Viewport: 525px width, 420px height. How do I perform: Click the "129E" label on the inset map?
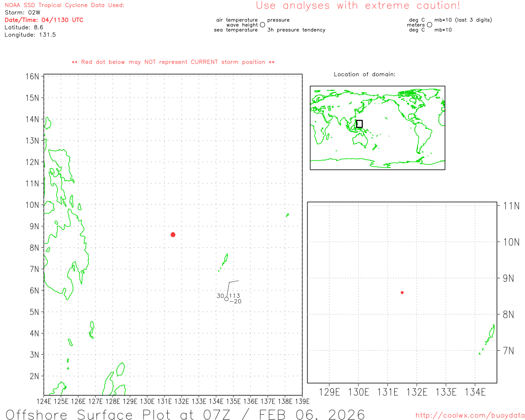[329, 392]
